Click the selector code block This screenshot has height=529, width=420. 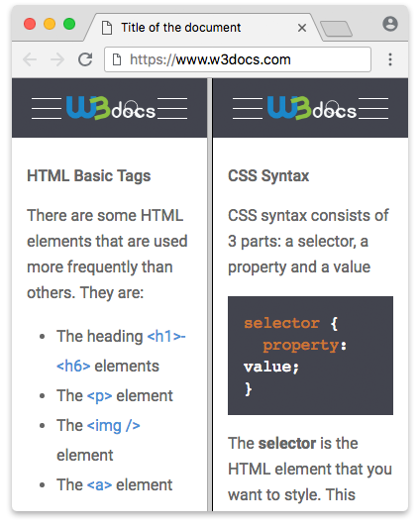(310, 356)
